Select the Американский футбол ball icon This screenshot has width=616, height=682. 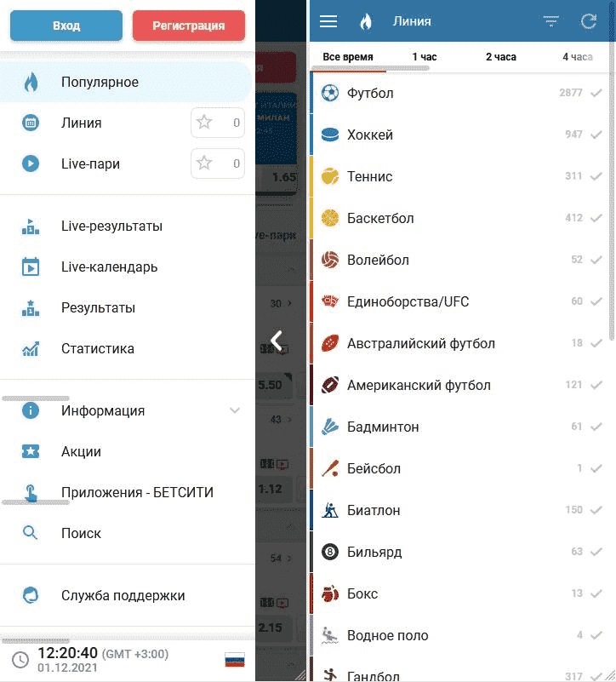click(x=330, y=385)
